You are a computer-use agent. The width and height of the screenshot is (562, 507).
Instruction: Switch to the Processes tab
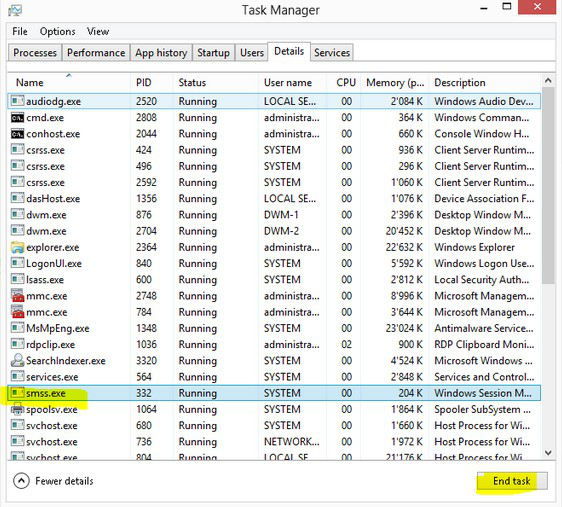(35, 53)
